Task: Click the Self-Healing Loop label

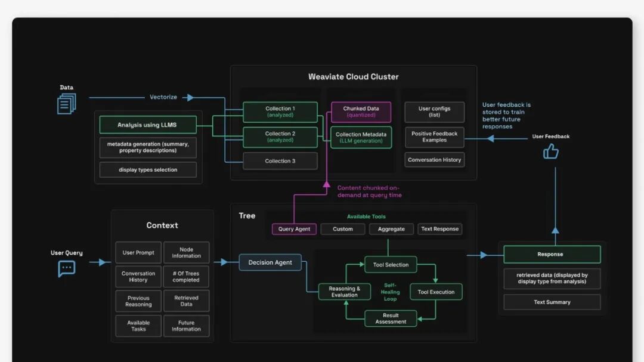Action: click(x=390, y=292)
